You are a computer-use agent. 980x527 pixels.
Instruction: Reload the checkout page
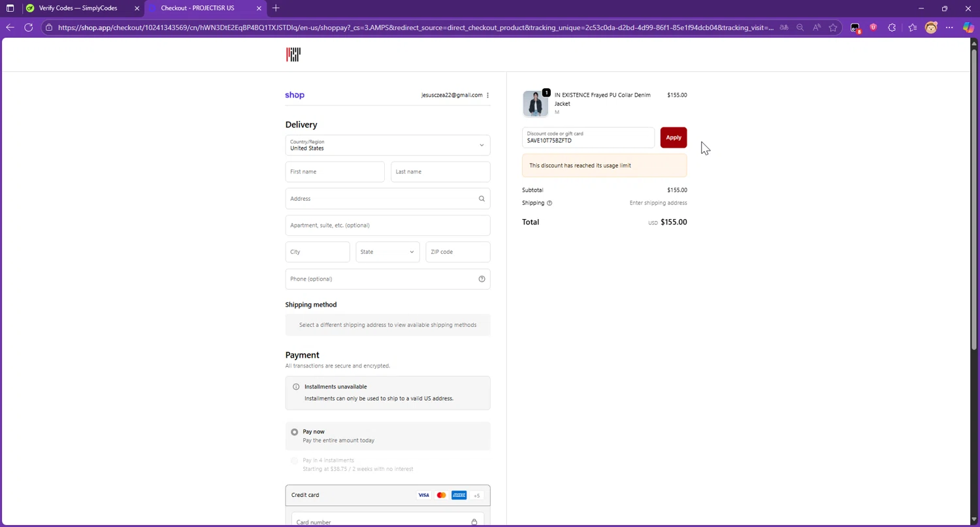(x=28, y=27)
